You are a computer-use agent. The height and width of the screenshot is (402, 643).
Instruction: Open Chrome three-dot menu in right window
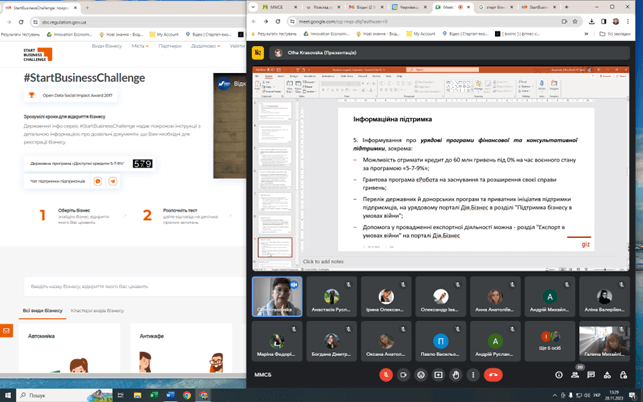click(x=628, y=21)
